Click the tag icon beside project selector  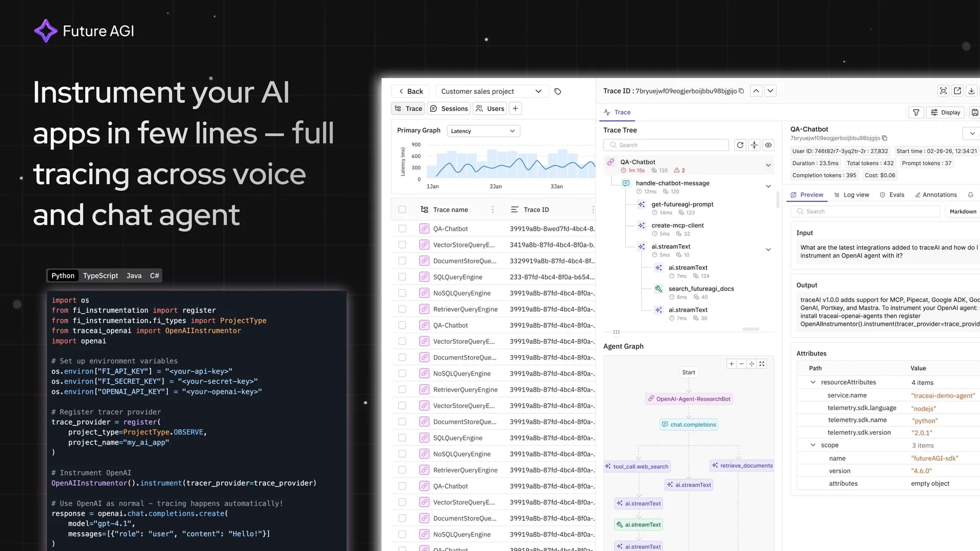tap(557, 91)
